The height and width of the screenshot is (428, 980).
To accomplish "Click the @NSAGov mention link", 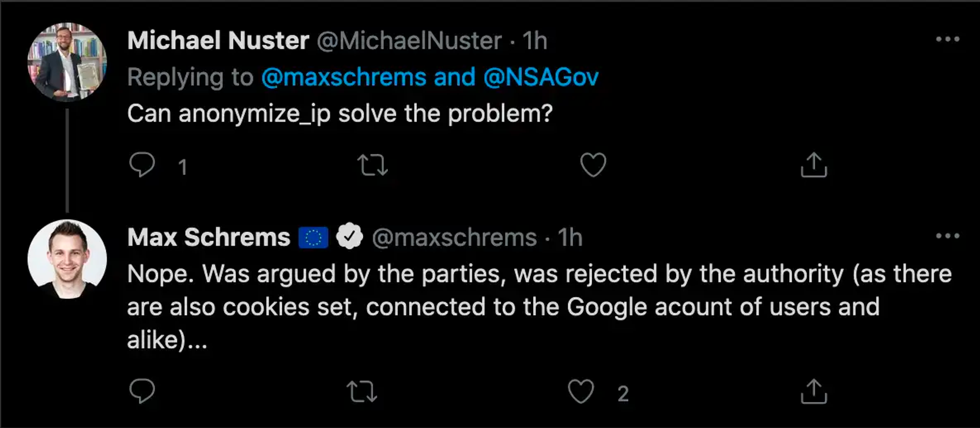I will [541, 77].
